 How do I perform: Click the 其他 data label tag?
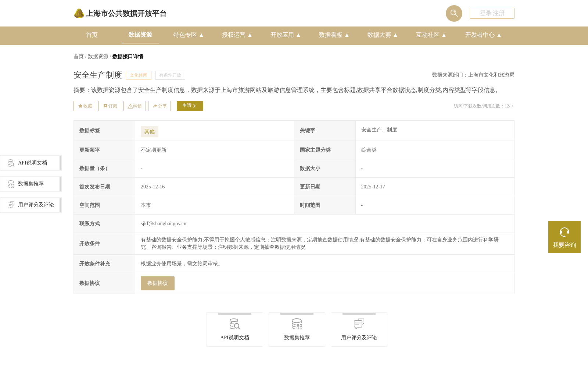pyautogui.click(x=150, y=132)
